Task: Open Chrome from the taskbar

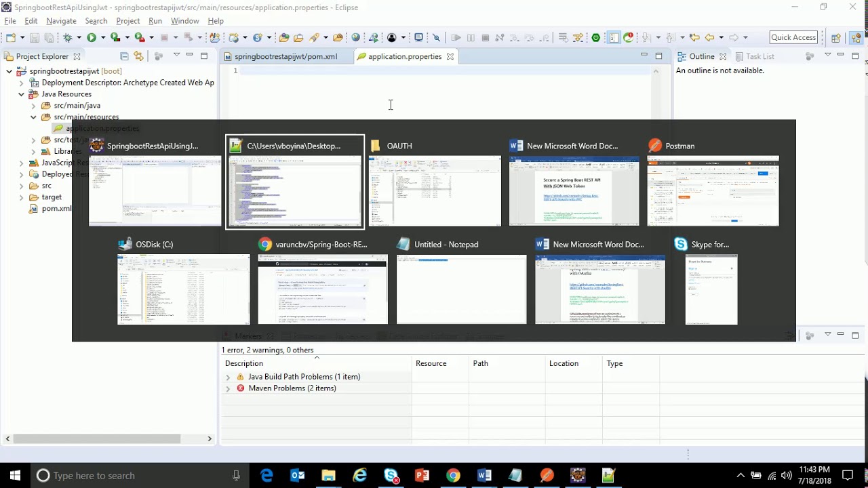Action: coord(453,475)
